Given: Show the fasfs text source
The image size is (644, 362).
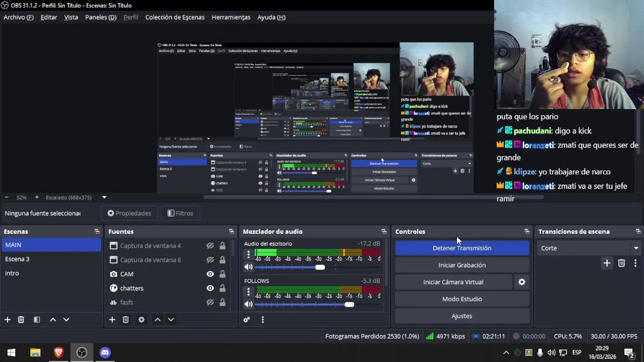Looking at the screenshot, I should [x=210, y=302].
